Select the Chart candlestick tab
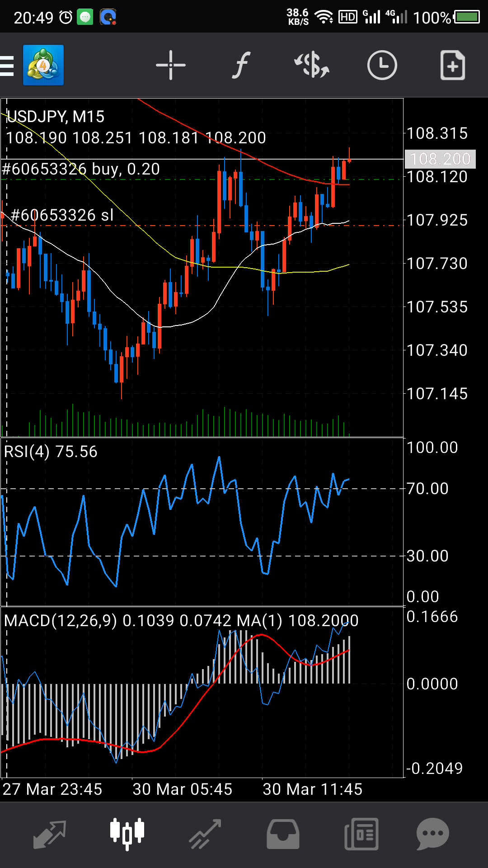Viewport: 488px width, 868px height. (127, 833)
